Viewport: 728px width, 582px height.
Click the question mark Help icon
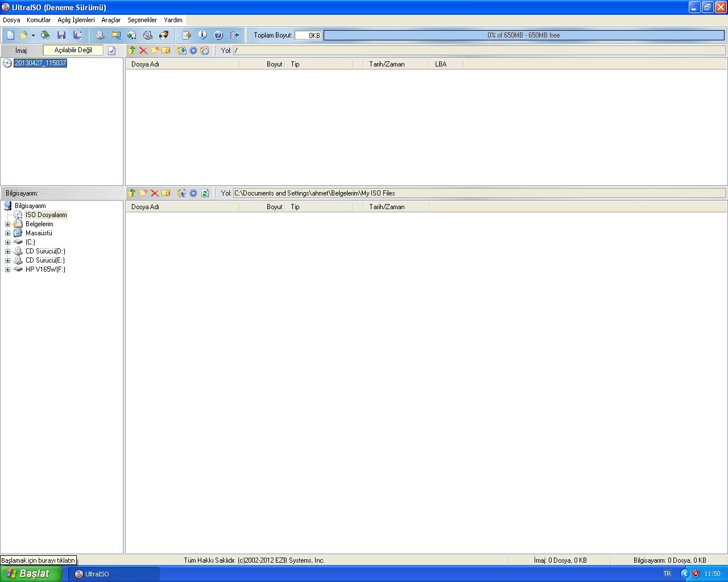(x=218, y=35)
